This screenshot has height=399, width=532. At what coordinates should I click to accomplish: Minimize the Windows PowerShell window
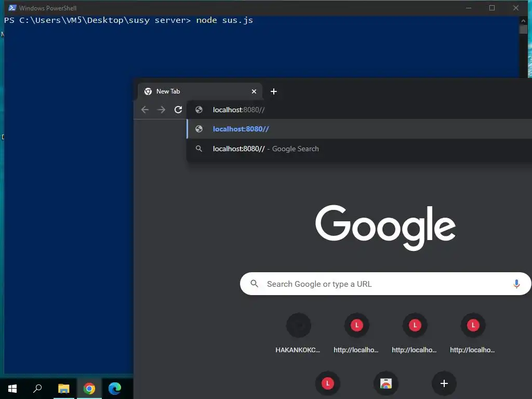pos(469,8)
